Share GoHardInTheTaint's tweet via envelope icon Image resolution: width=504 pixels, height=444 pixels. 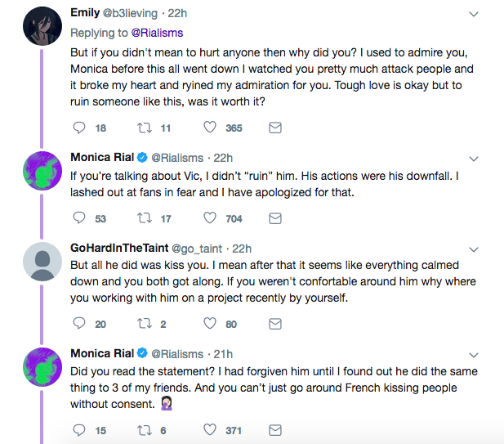pyautogui.click(x=275, y=324)
